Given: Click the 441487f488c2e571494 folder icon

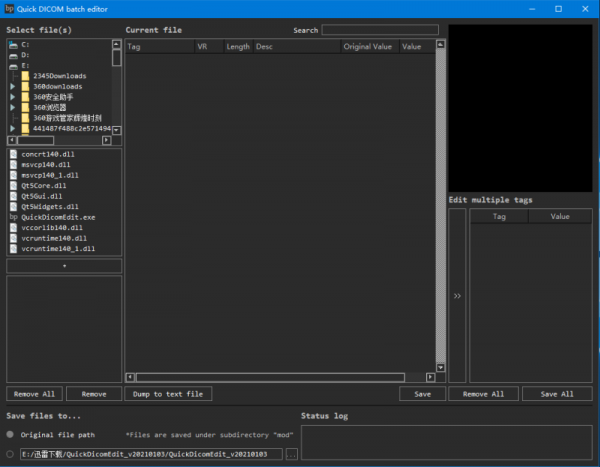Looking at the screenshot, I should click(x=25, y=128).
